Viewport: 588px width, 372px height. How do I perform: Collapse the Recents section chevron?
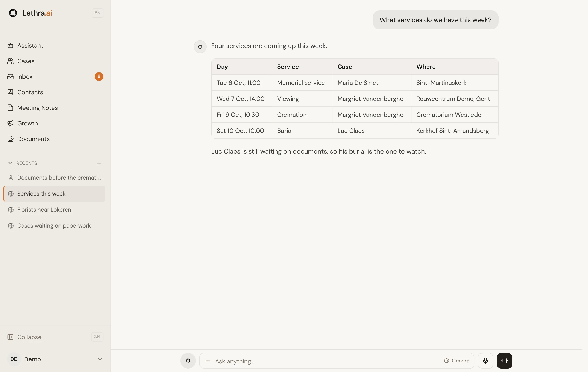point(10,163)
